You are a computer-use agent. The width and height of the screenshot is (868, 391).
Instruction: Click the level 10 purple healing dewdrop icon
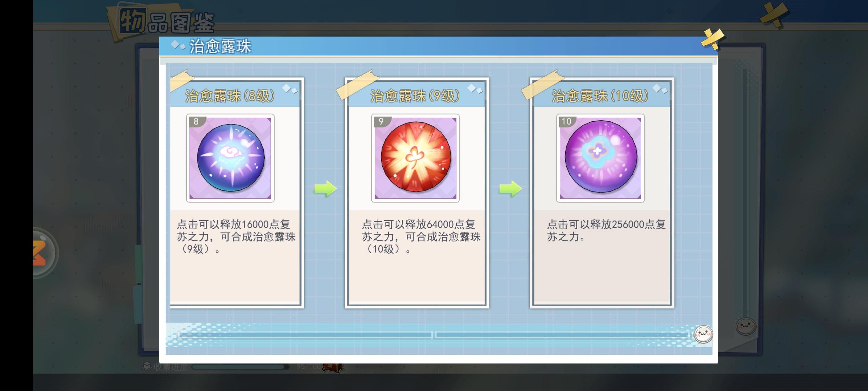[601, 158]
